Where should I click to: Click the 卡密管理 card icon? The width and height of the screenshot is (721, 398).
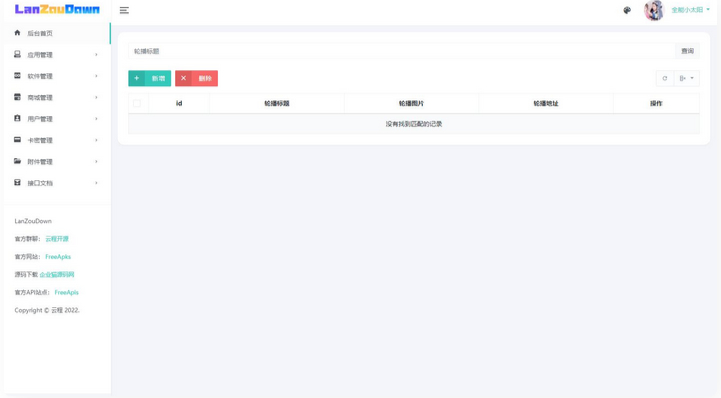17,140
